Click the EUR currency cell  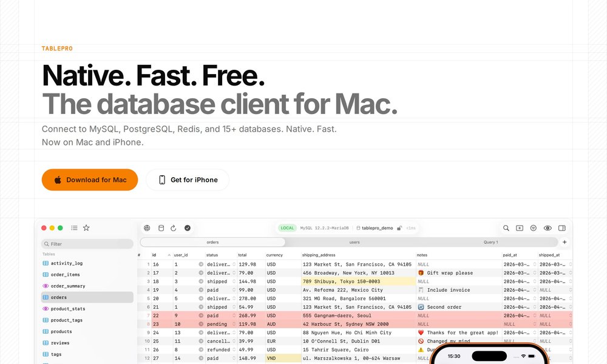(x=283, y=341)
